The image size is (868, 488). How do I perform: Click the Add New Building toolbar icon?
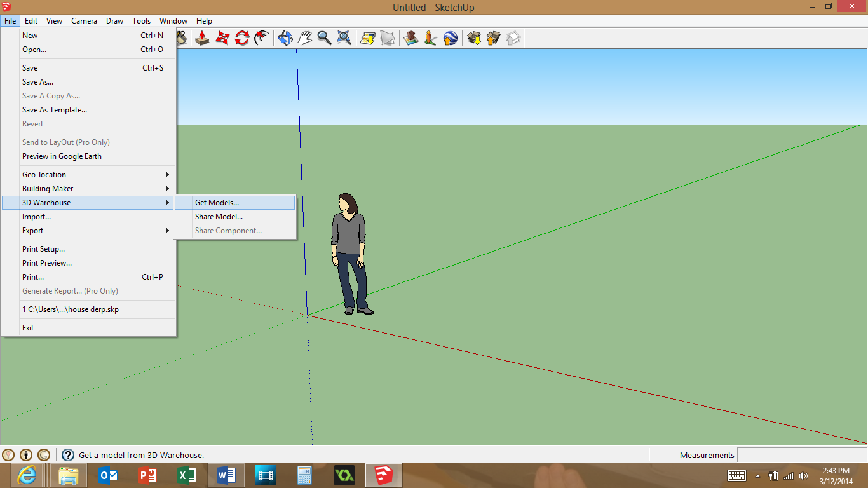410,38
